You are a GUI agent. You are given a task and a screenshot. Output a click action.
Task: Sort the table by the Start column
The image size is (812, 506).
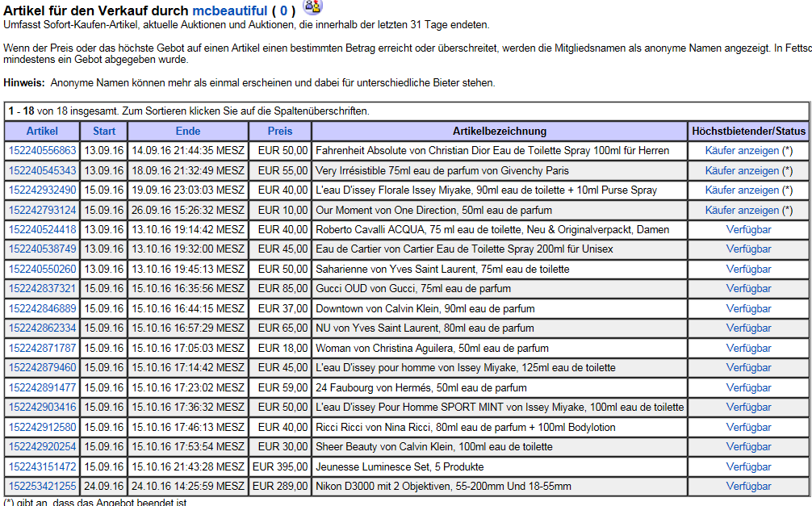pos(104,131)
